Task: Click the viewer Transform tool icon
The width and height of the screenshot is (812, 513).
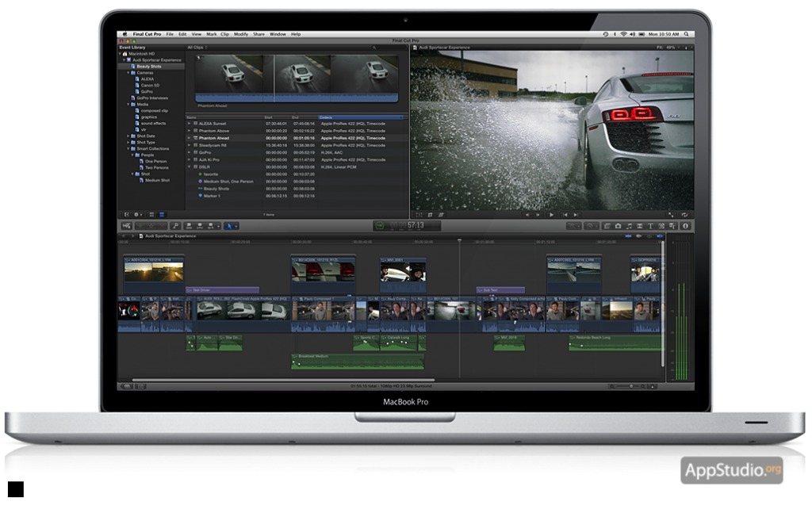Action: pyautogui.click(x=419, y=215)
